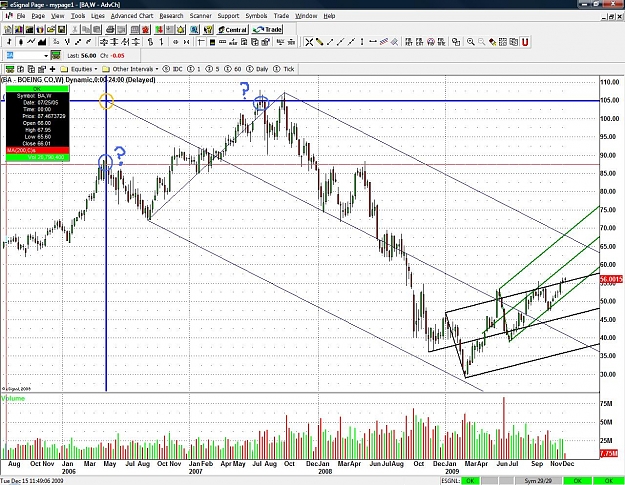This screenshot has height=485, width=625.
Task: Click the Volume pane label
Action: (13, 398)
